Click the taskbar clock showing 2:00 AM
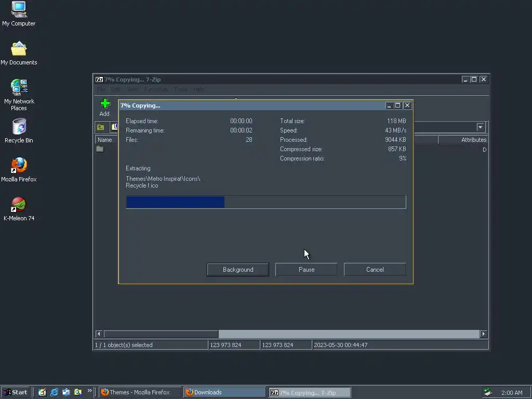 click(512, 393)
